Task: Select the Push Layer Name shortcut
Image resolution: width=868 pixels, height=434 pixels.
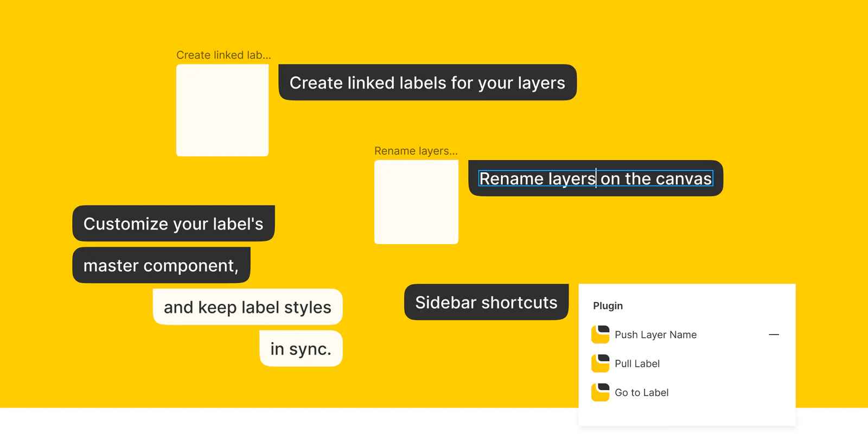Action: click(655, 335)
